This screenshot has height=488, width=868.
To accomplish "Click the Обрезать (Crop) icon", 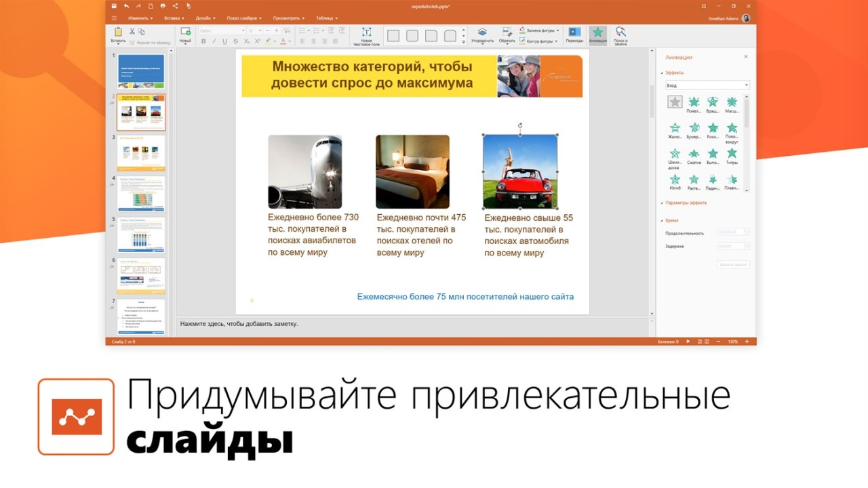I will (506, 32).
